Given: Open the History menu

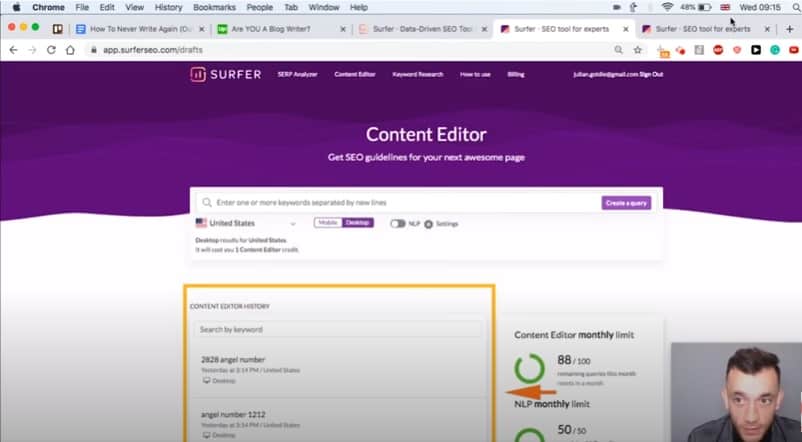Looking at the screenshot, I should [168, 7].
